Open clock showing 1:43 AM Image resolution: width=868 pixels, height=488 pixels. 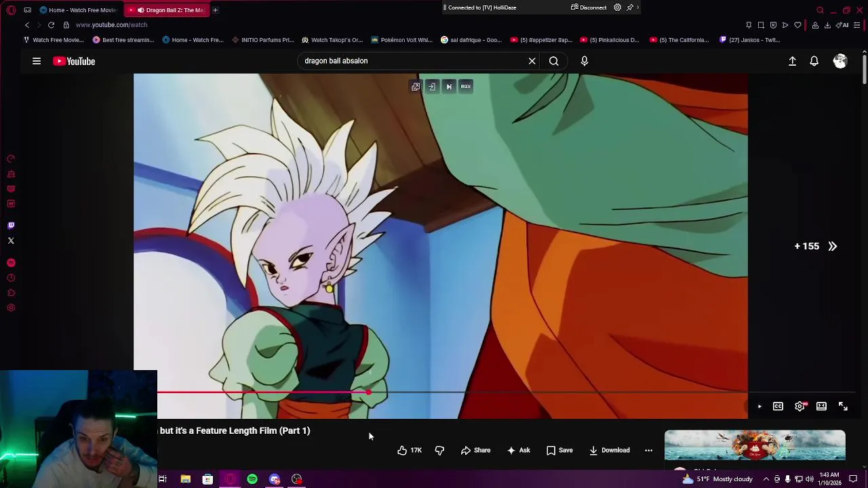point(829,479)
